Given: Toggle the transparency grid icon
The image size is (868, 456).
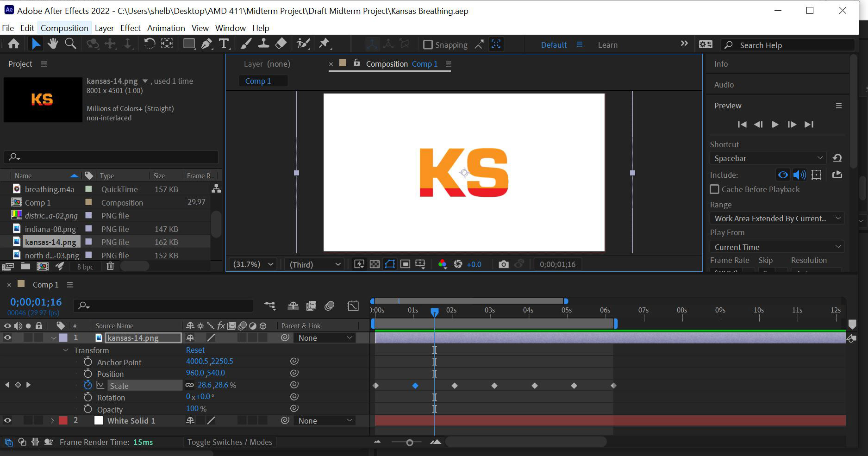Looking at the screenshot, I should 375,264.
